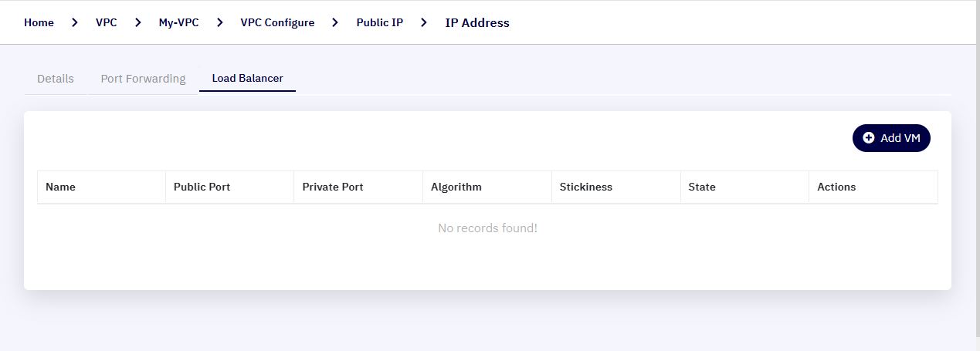Open the Details tab
Viewport: 980px width, 351px height.
click(x=56, y=79)
